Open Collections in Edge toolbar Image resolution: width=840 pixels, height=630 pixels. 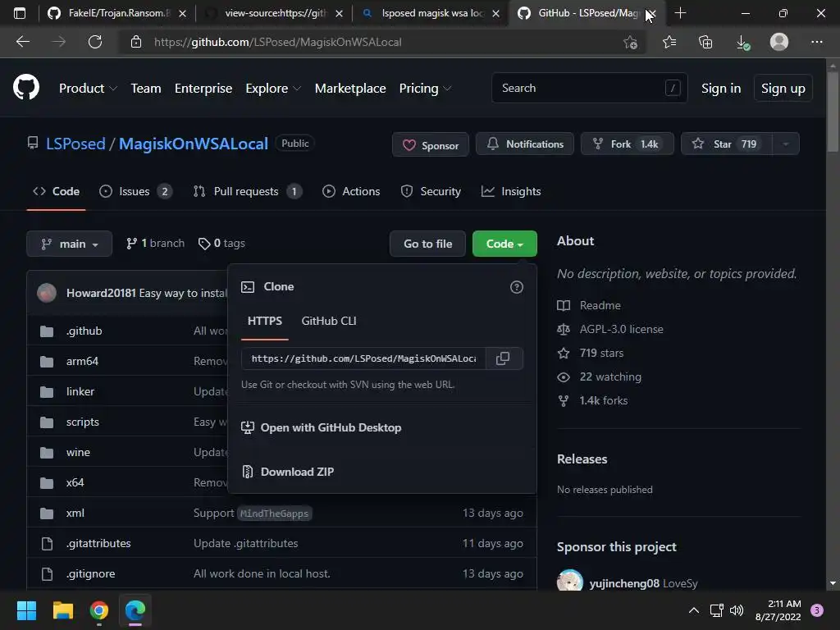tap(705, 42)
